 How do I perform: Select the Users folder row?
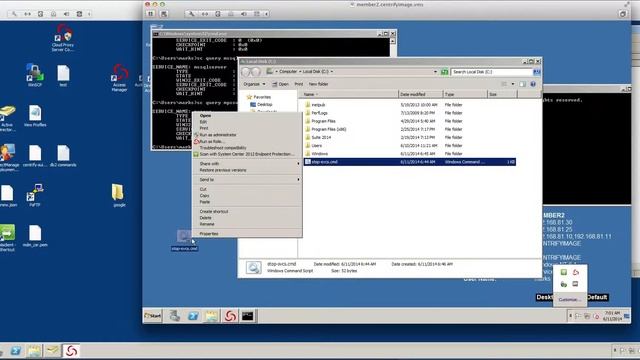(410, 146)
